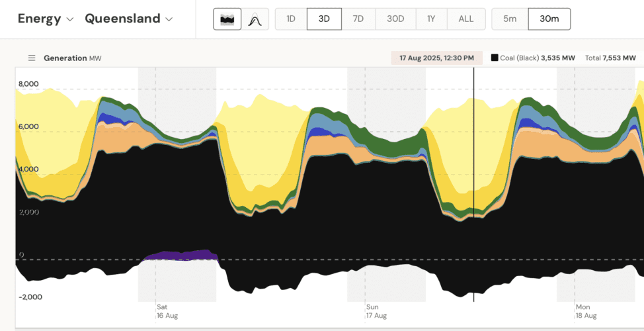This screenshot has height=331, width=644.
Task: Show the 30D range
Action: (x=395, y=19)
